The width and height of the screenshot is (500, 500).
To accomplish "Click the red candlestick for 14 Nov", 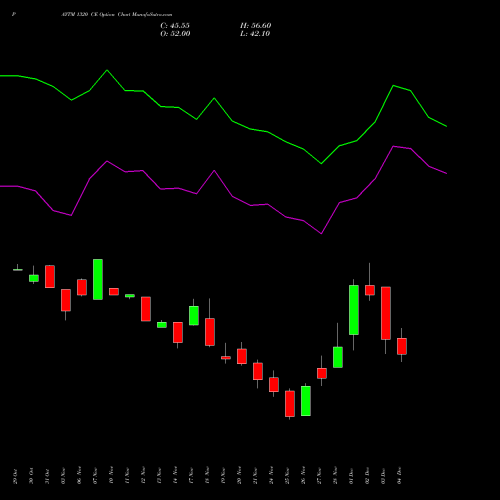I will pyautogui.click(x=178, y=332).
